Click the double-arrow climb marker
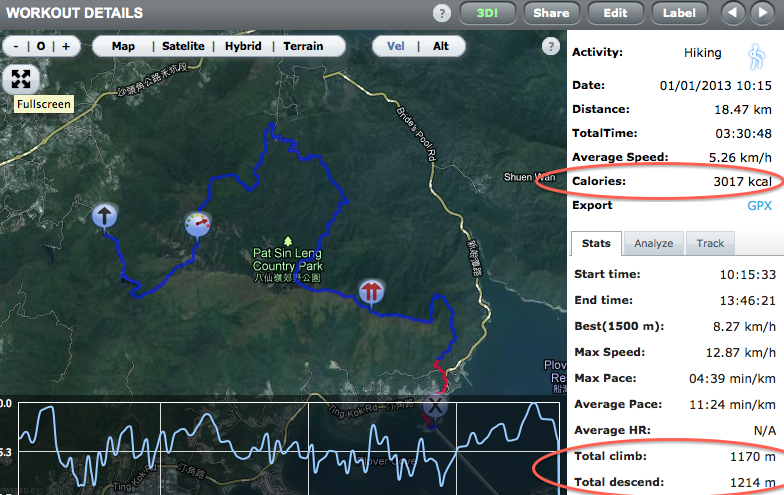Screen dimensions: 784x495 tap(371, 293)
